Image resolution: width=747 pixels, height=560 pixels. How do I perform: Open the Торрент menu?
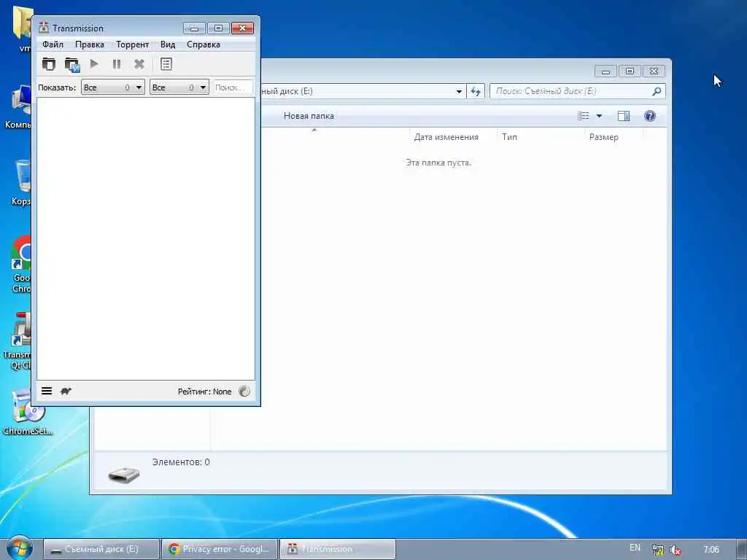[133, 44]
